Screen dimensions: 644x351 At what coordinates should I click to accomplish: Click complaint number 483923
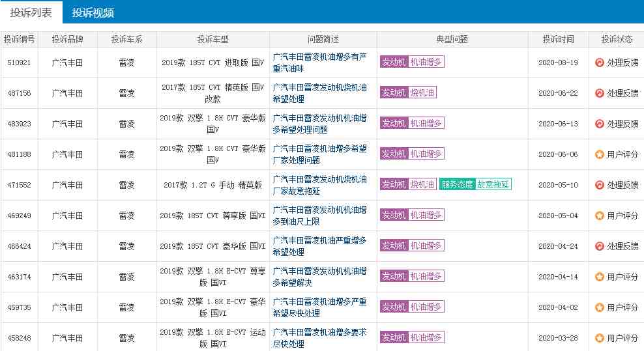(19, 124)
